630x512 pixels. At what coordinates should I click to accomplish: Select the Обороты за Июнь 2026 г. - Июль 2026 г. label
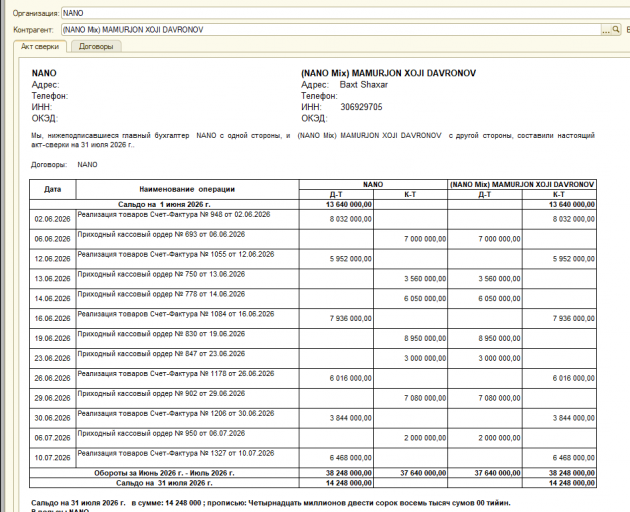[164, 473]
